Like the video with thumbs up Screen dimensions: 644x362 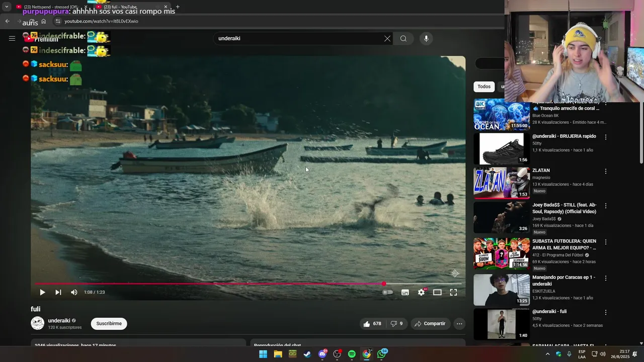372,324
